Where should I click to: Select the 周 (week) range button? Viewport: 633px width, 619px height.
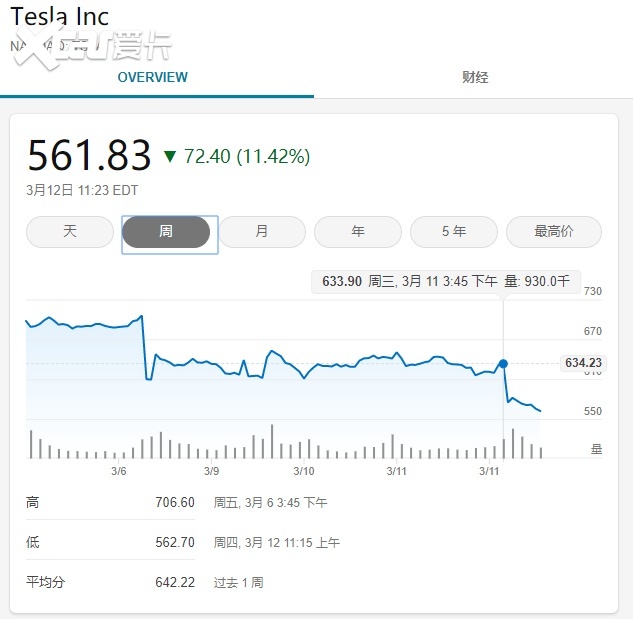coord(166,231)
